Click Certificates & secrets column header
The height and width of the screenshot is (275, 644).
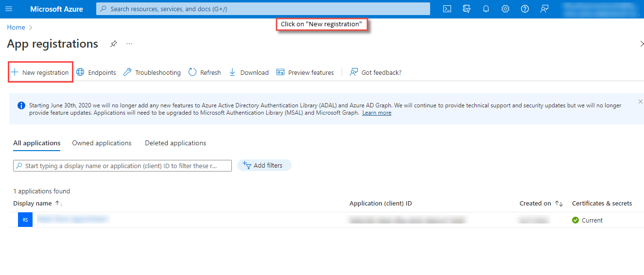pyautogui.click(x=602, y=204)
